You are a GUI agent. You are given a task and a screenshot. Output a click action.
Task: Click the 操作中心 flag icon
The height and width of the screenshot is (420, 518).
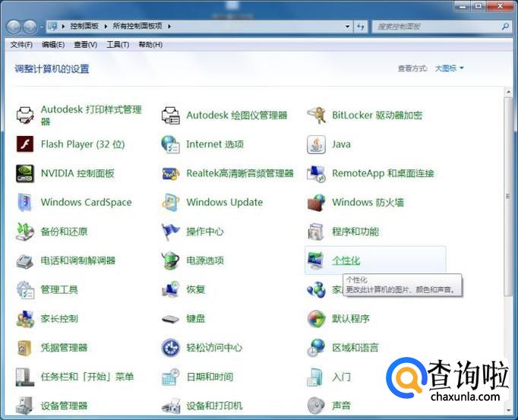(x=170, y=232)
